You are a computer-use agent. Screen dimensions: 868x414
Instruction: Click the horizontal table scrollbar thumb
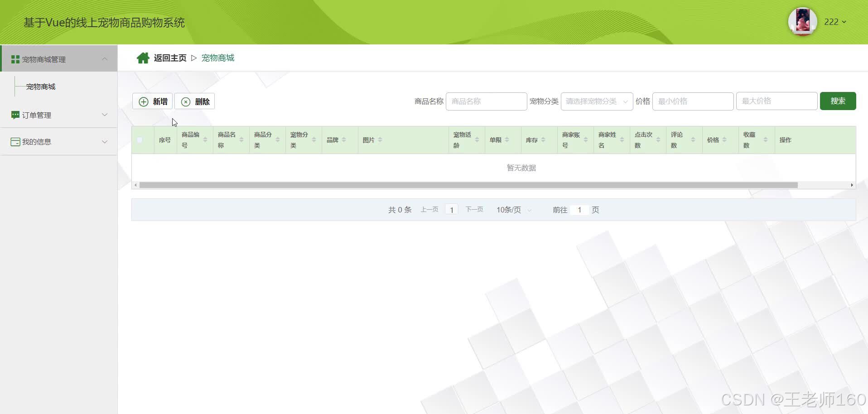tap(468, 185)
